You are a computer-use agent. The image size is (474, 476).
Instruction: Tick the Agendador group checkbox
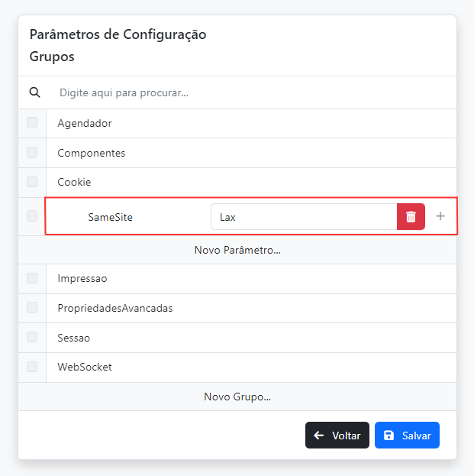[32, 123]
